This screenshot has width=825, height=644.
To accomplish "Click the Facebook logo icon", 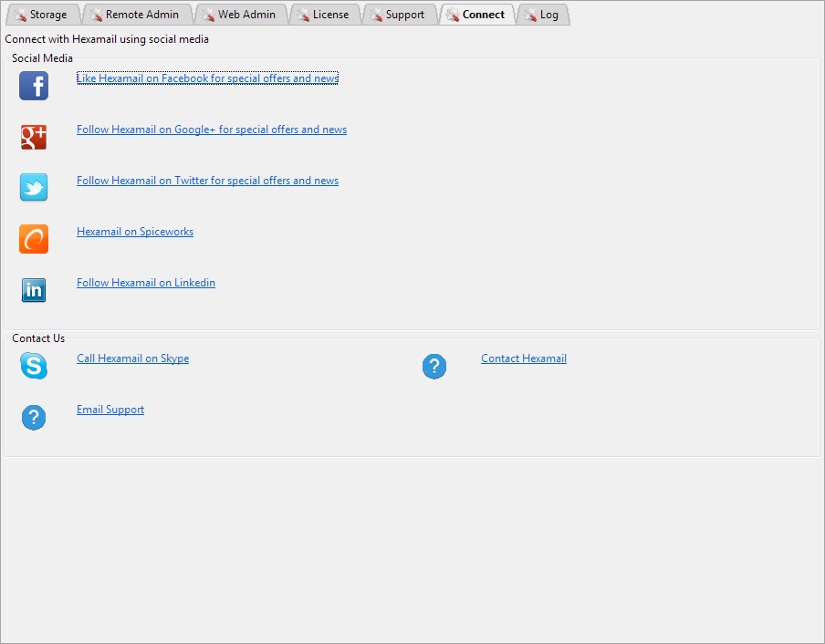I will pyautogui.click(x=34, y=86).
